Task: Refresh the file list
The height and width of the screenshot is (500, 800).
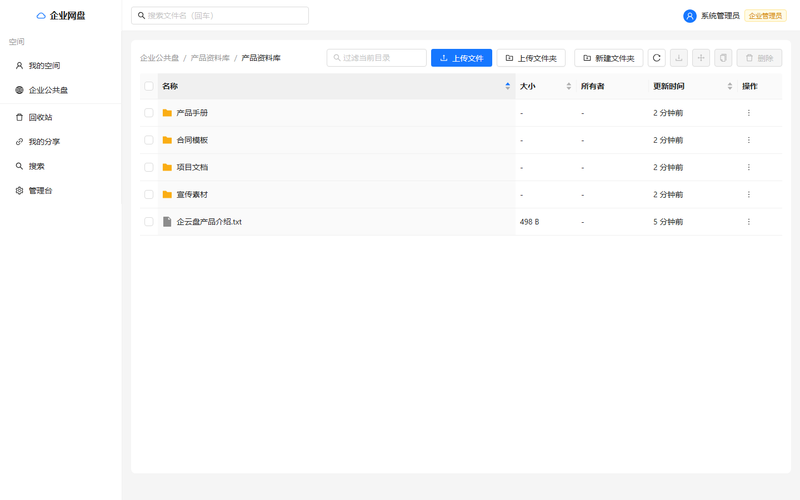Action: point(657,58)
